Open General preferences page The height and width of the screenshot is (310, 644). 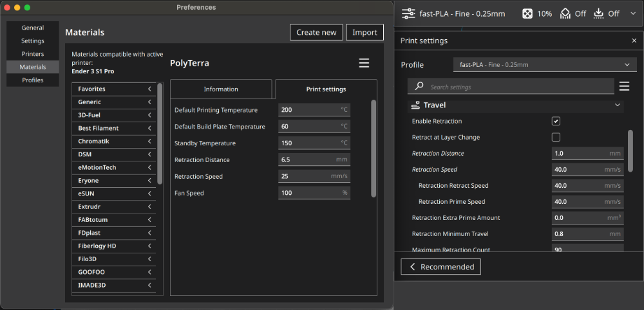[x=33, y=28]
